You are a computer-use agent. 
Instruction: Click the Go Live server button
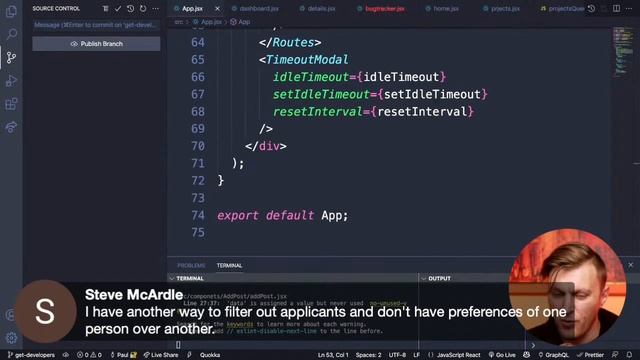(x=502, y=355)
